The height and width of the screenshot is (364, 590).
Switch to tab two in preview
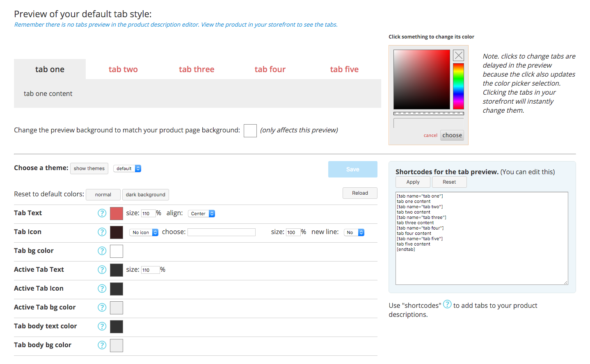point(123,69)
